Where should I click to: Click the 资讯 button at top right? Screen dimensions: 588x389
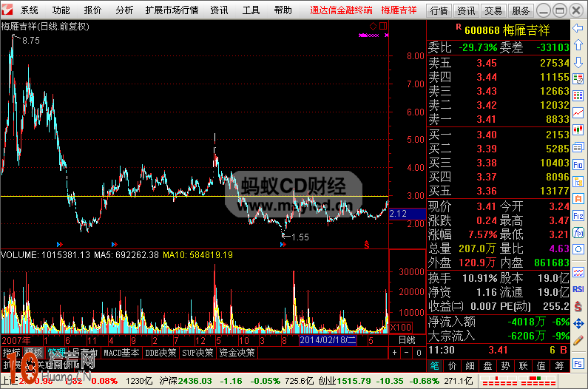(466, 11)
